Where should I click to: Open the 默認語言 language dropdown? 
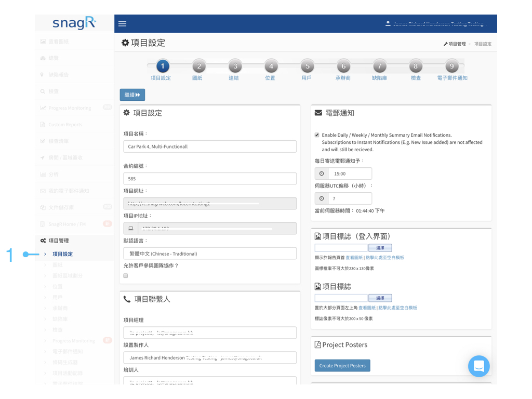tap(210, 254)
